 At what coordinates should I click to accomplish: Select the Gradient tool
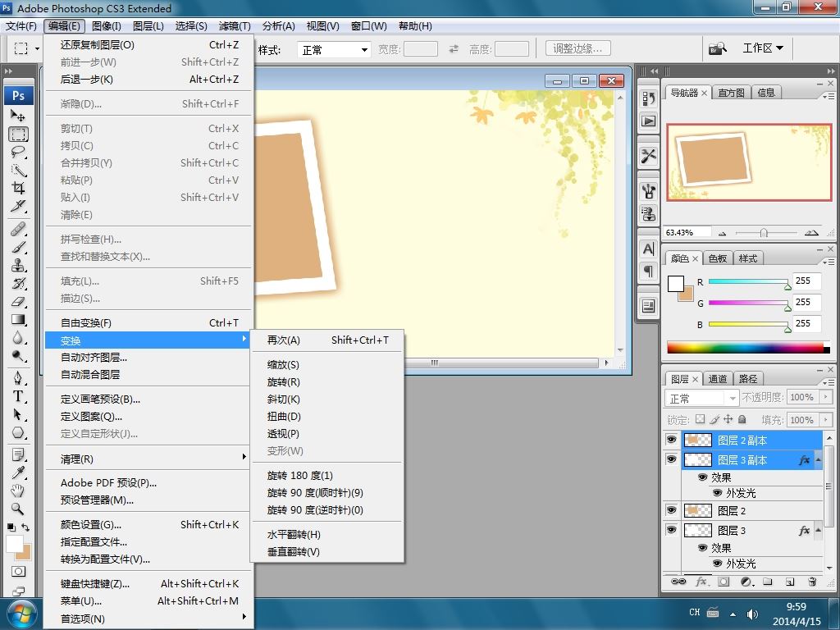(18, 320)
